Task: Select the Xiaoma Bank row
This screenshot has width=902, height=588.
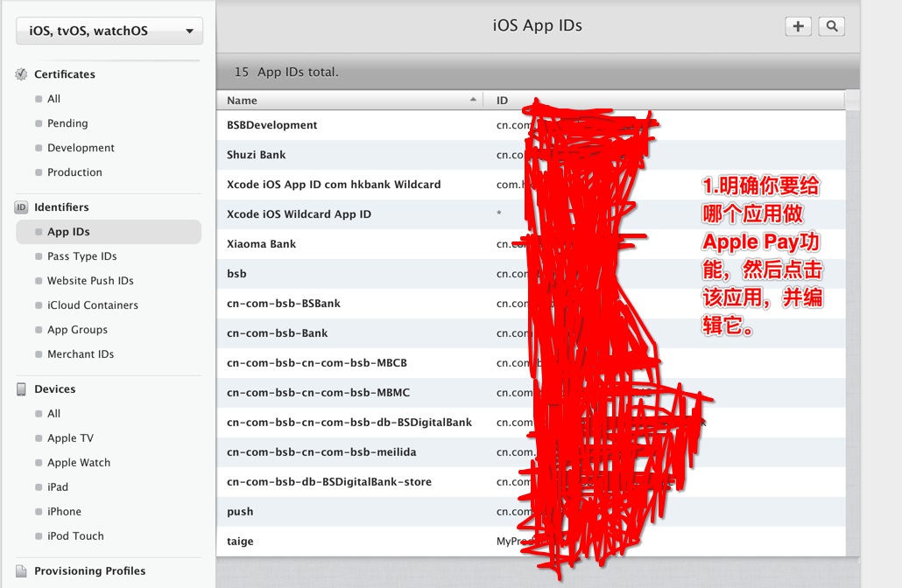Action: point(531,244)
